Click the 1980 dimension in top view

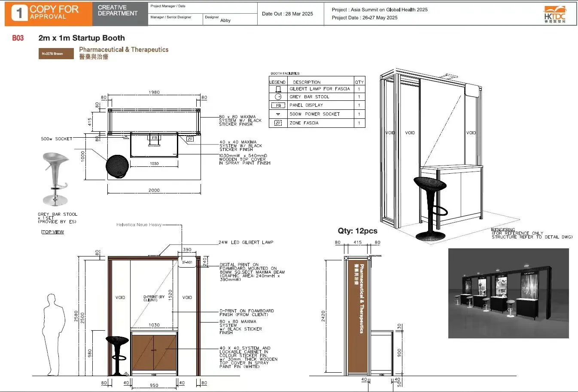click(x=154, y=92)
